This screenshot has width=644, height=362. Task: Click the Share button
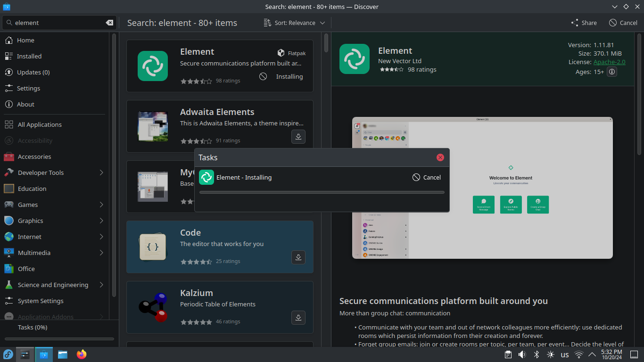[x=584, y=23]
